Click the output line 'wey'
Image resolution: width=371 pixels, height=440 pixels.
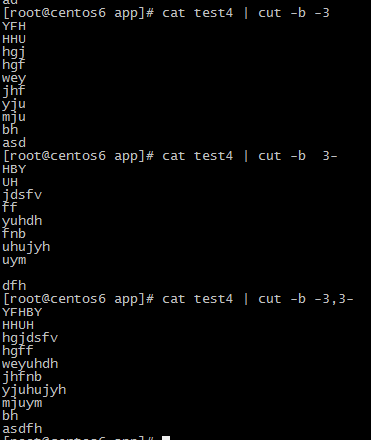coord(14,79)
